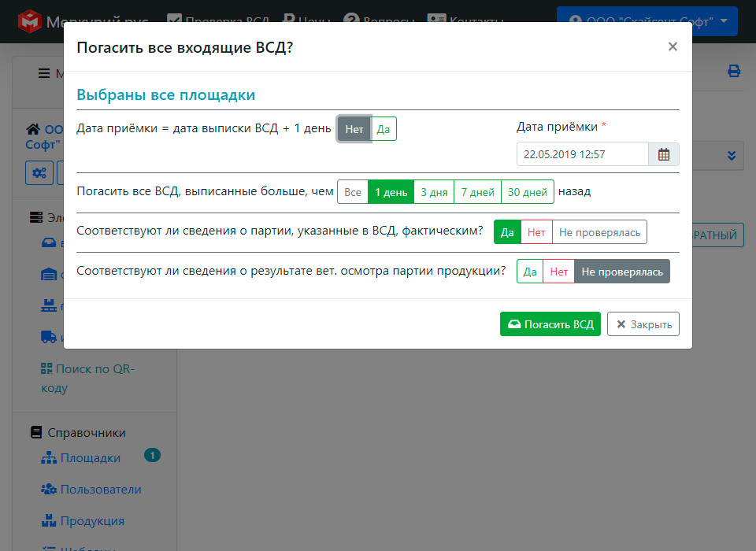
Task: Click the Дата приёмки input field
Action: click(x=582, y=154)
